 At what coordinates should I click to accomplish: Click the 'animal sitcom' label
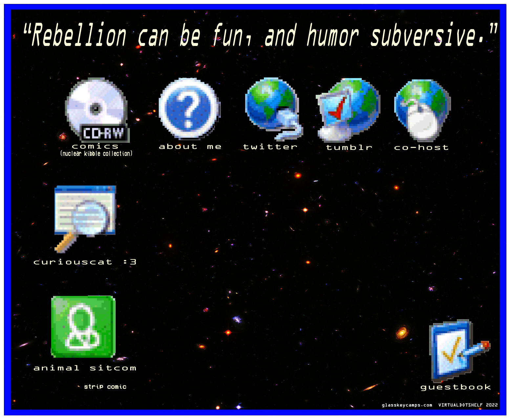[85, 368]
